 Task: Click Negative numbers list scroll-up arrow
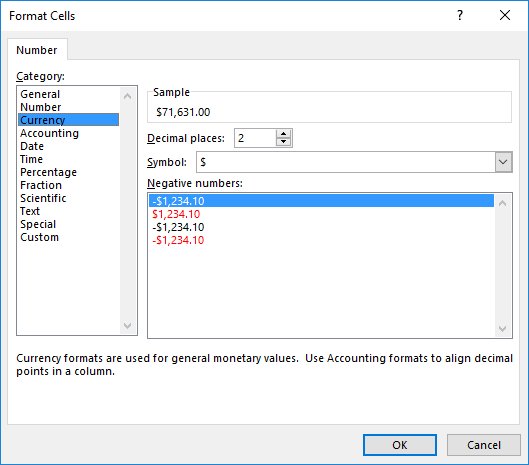pos(502,203)
